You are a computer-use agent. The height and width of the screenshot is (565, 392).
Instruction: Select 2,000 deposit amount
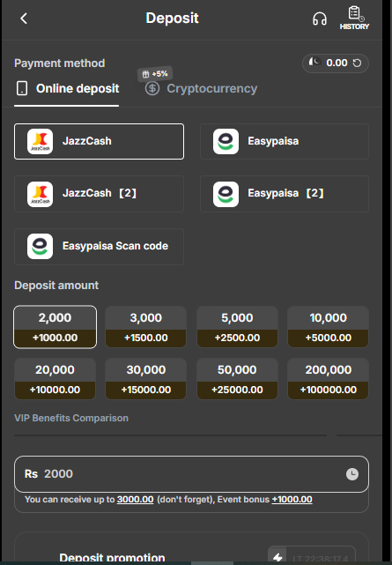tap(55, 327)
